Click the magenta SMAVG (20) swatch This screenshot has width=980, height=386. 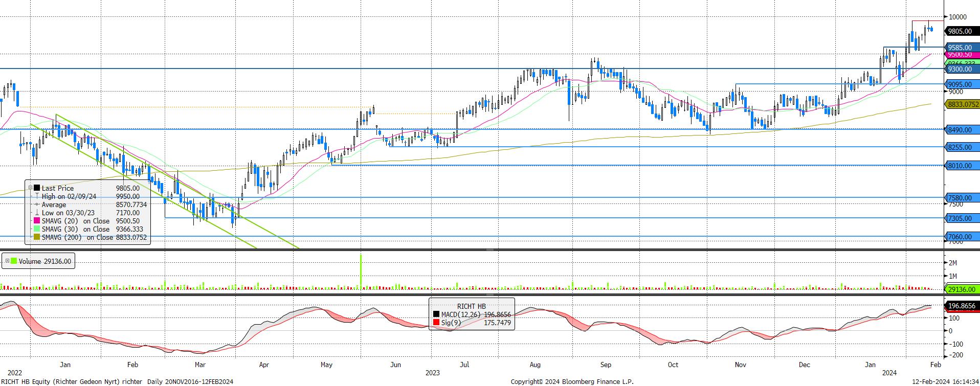37,221
